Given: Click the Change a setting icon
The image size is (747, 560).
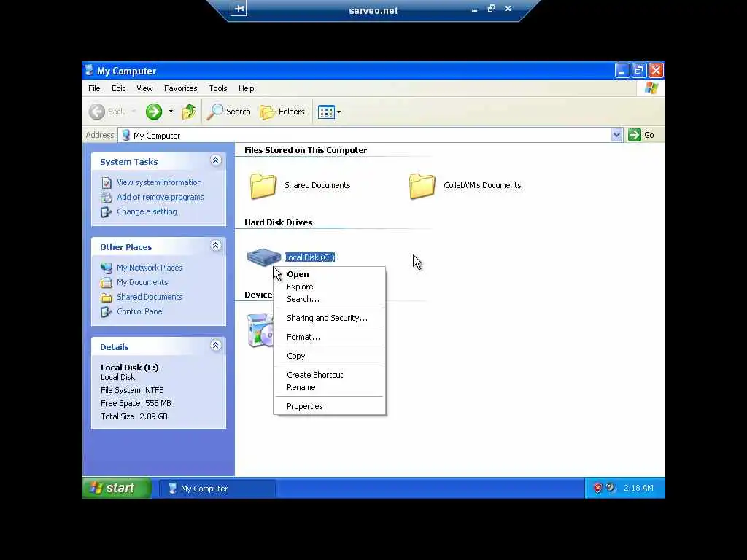Looking at the screenshot, I should click(x=107, y=212).
